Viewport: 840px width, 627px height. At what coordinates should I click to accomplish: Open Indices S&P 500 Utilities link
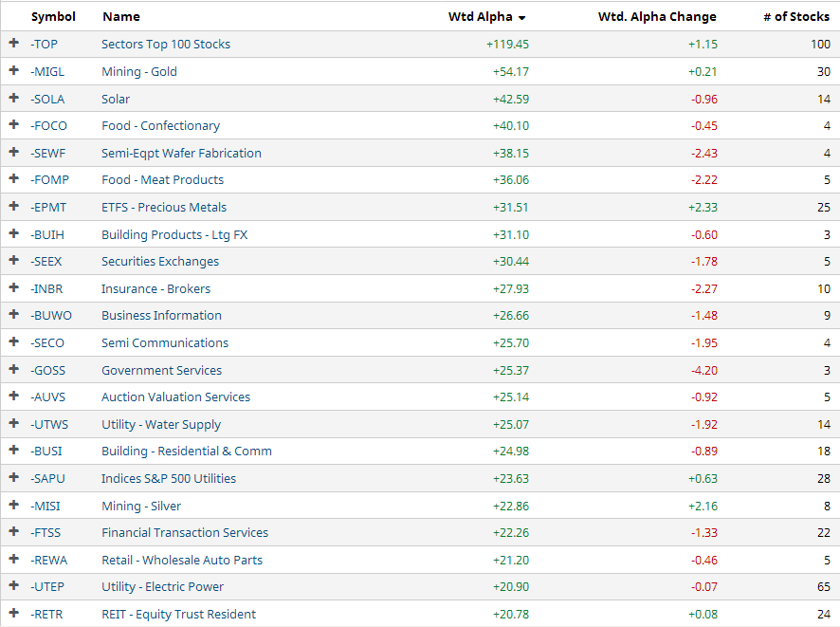coord(169,479)
